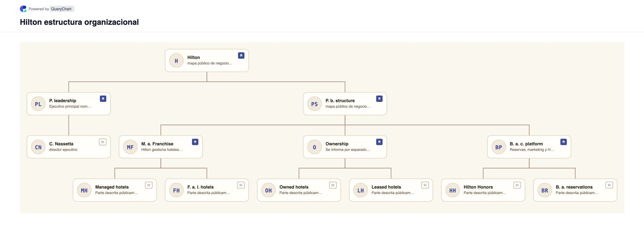
Task: Click the 'Hilton' name in the root card
Action: 193,57
